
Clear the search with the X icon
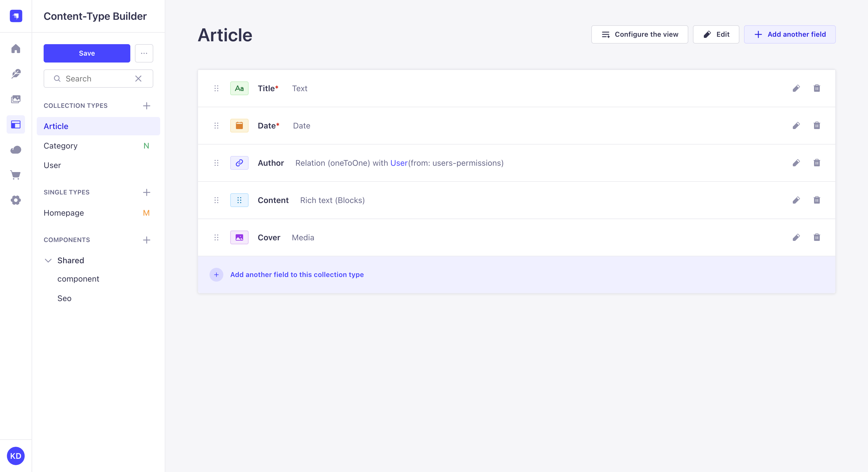click(138, 79)
